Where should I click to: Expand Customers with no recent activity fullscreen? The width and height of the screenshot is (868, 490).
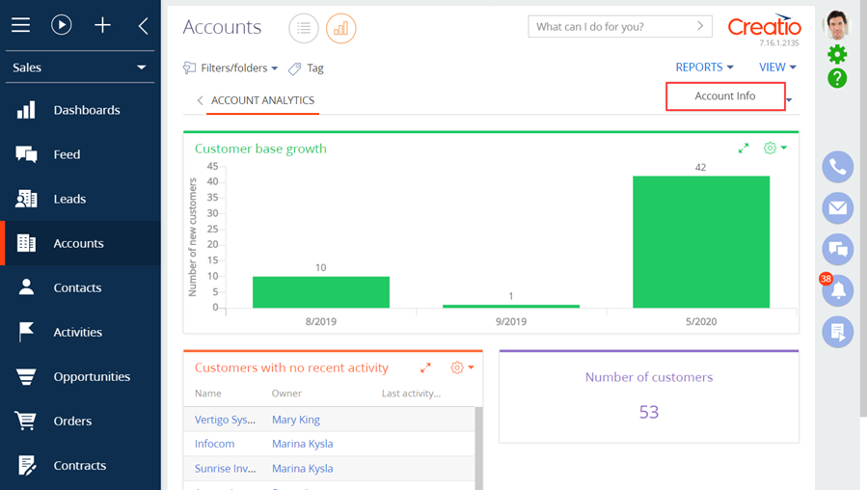(425, 367)
